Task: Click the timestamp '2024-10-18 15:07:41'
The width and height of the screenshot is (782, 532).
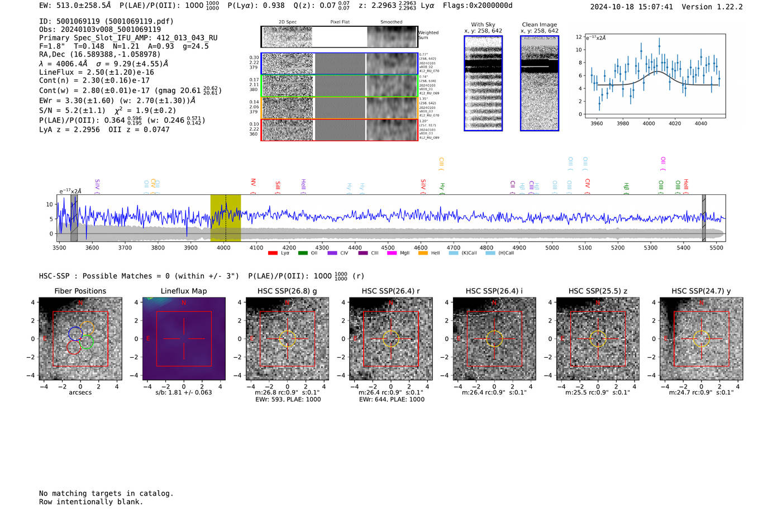Action: 632,7
